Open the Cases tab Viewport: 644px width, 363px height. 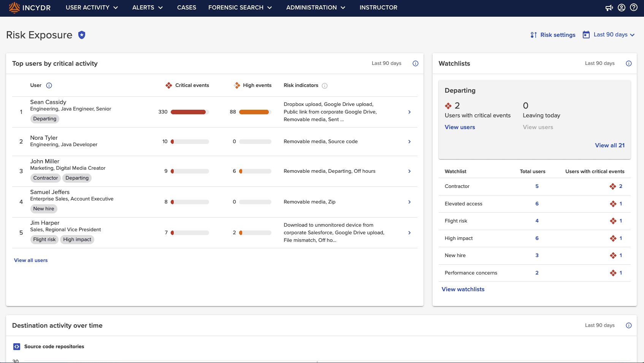pyautogui.click(x=187, y=8)
